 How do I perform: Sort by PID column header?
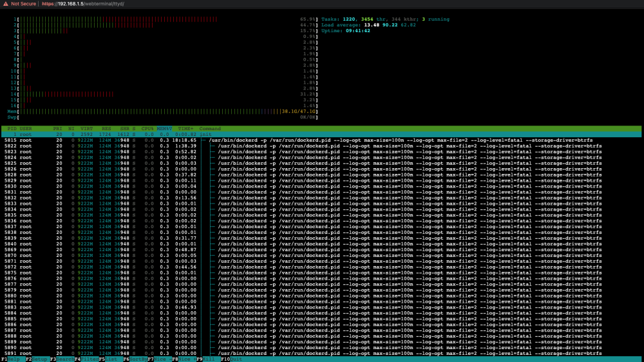pyautogui.click(x=12, y=129)
